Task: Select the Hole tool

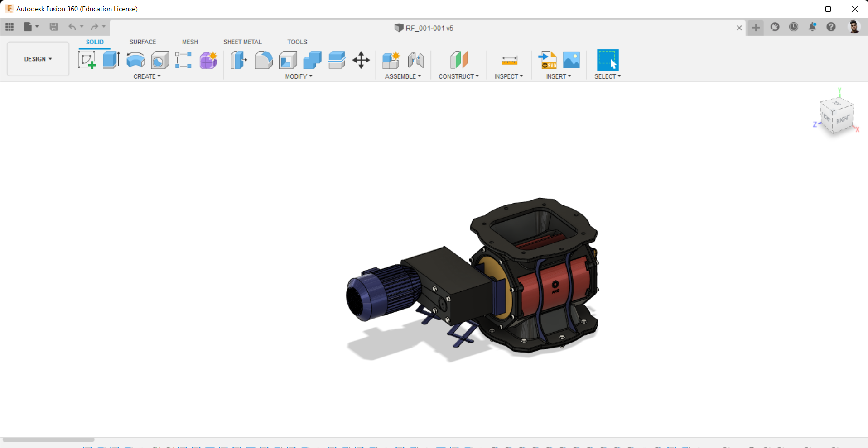Action: (160, 60)
